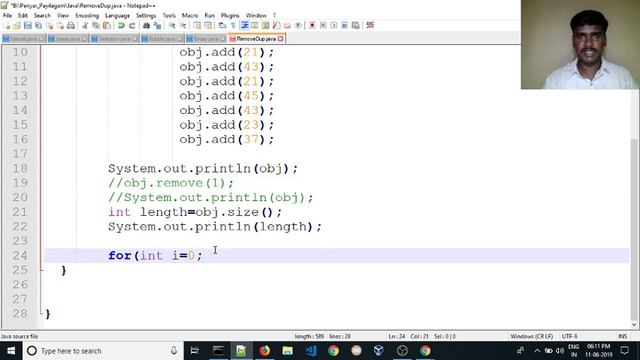Click the Document Map toolbar icon
The image size is (640, 360).
click(x=265, y=25)
